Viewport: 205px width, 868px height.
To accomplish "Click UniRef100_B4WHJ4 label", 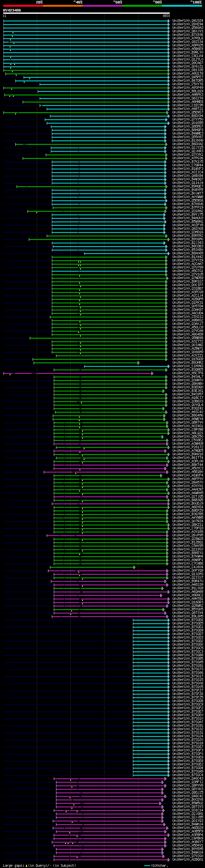I will tap(187, 824).
